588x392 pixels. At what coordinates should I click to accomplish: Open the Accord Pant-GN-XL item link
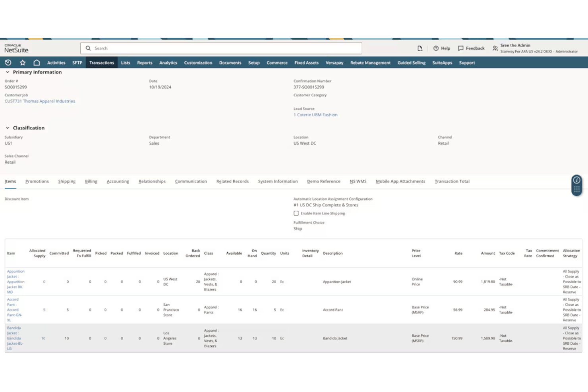point(14,310)
